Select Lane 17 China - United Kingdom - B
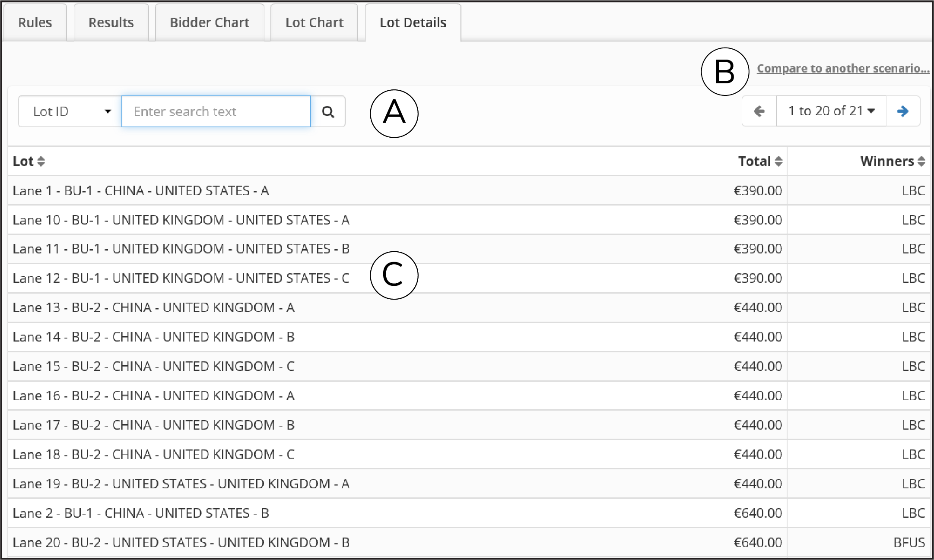The image size is (934, 560). pyautogui.click(x=469, y=425)
